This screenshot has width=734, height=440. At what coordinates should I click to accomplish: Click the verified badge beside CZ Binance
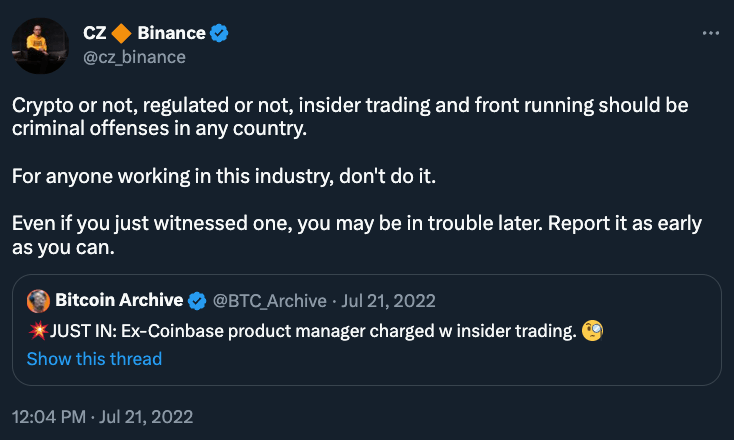click(219, 34)
